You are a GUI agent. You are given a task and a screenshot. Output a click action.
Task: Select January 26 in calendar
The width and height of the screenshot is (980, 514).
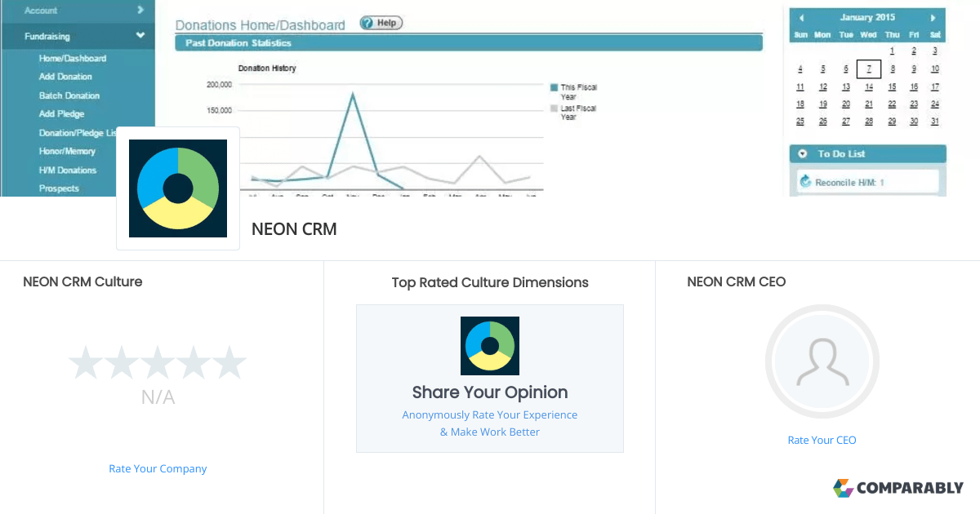pos(823,122)
